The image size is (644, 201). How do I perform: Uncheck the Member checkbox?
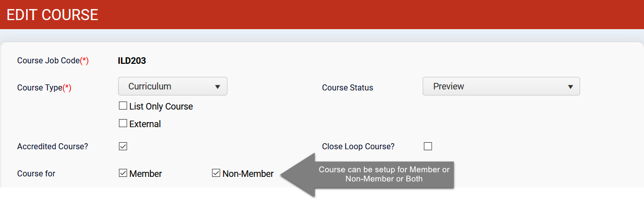[123, 173]
